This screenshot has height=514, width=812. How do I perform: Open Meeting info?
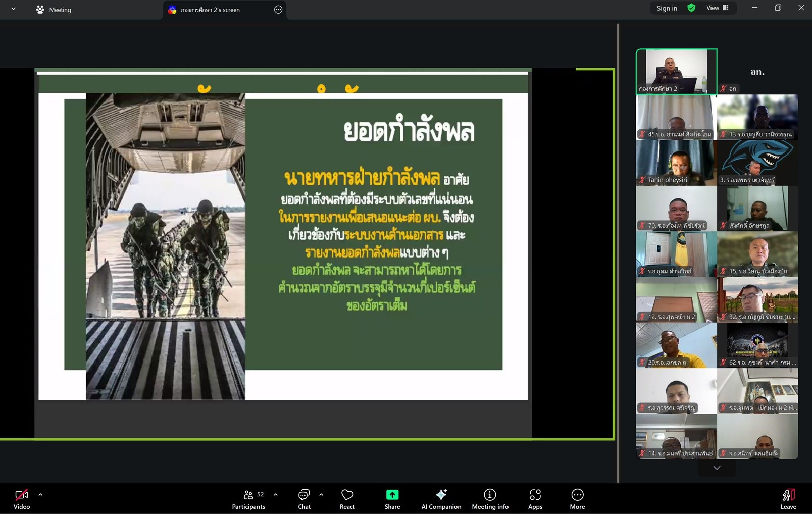490,498
